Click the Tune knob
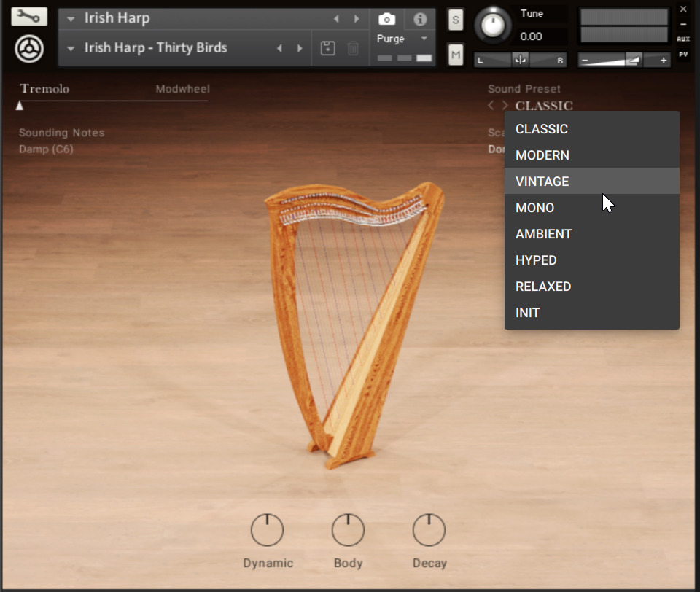This screenshot has width=700, height=592. tap(493, 25)
